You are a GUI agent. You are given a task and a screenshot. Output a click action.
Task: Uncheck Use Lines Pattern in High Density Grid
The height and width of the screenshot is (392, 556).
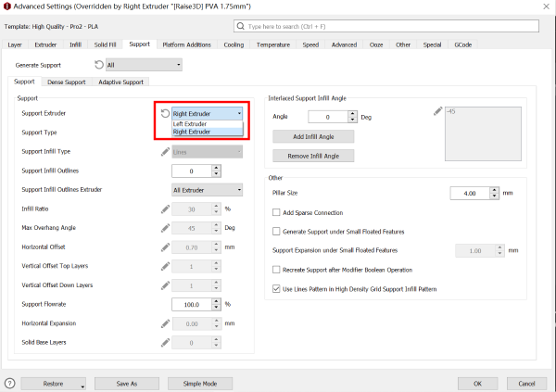pyautogui.click(x=276, y=288)
